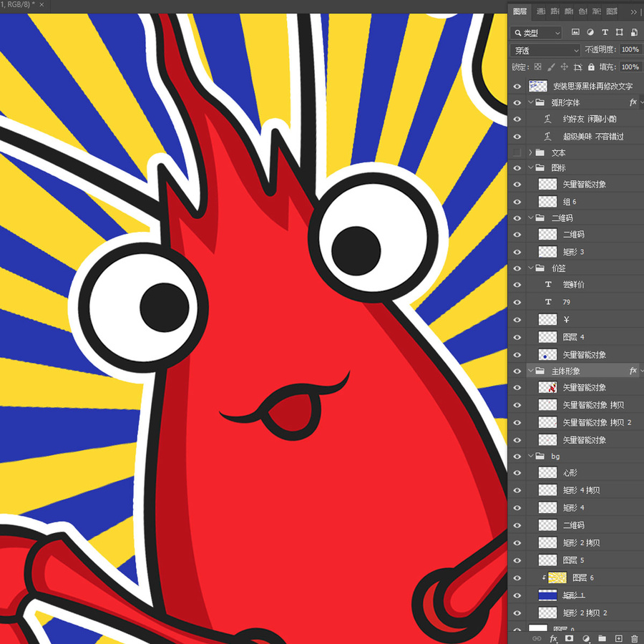Screen dimensions: 644x644
Task: Enable the adjustment layer filter icon
Action: (x=590, y=32)
